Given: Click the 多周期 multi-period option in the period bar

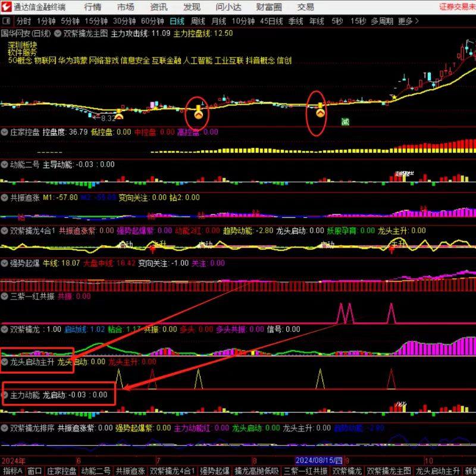Looking at the screenshot, I should (381, 20).
